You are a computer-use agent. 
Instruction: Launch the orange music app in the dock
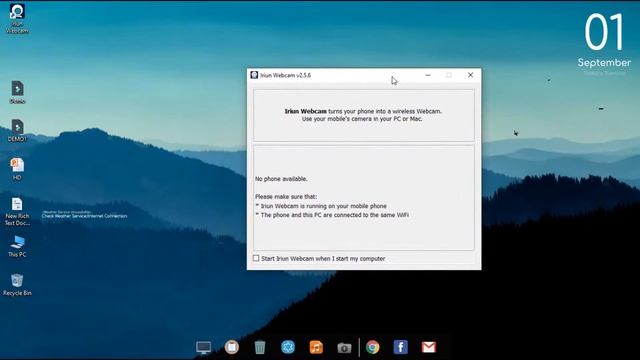coord(316,347)
